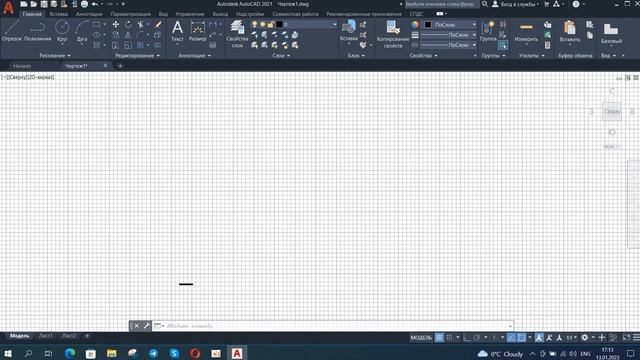
Task: Click the workspace switching gear icon
Action: point(584,338)
